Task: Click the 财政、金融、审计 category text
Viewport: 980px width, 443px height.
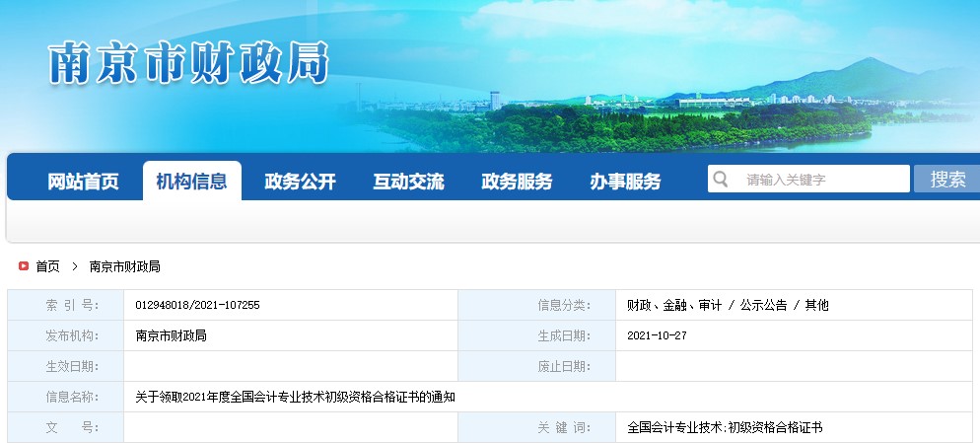Action: click(673, 305)
